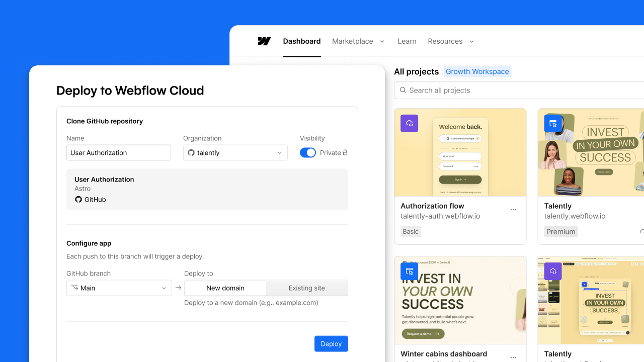The image size is (644, 362).
Task: Open the Authorization flow options menu
Action: tap(513, 210)
